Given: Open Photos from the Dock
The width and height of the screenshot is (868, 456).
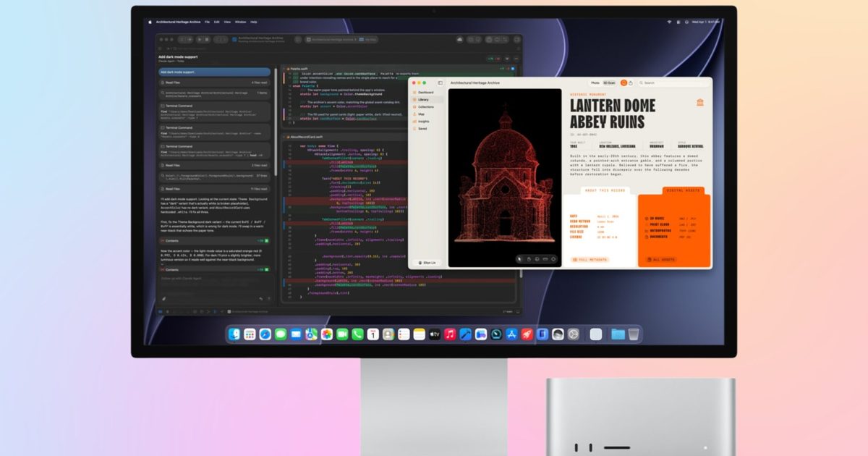Looking at the screenshot, I should (x=326, y=334).
